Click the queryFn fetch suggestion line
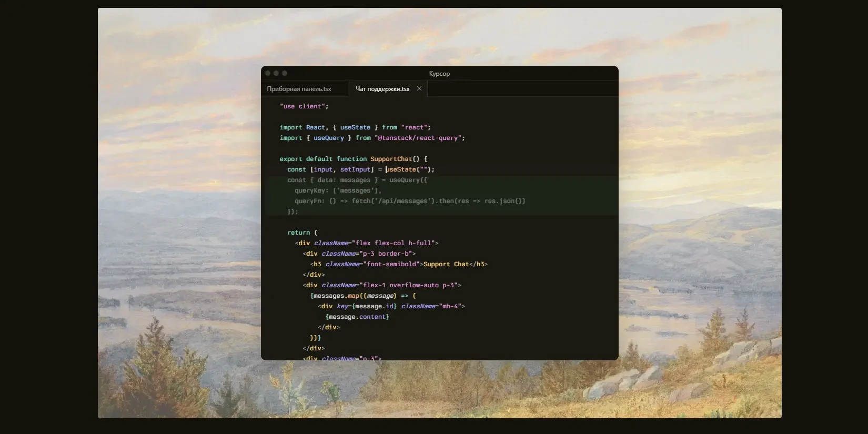 point(410,201)
